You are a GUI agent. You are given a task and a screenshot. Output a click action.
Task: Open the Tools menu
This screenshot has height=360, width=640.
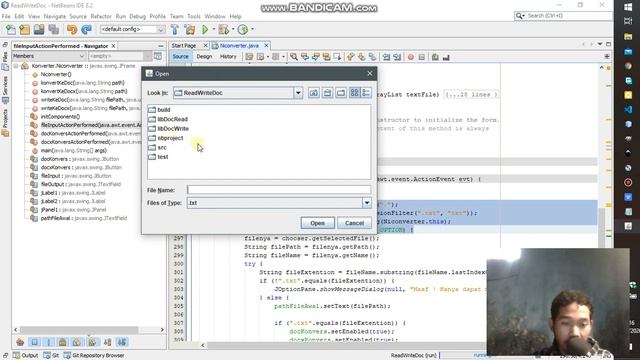pyautogui.click(x=194, y=16)
